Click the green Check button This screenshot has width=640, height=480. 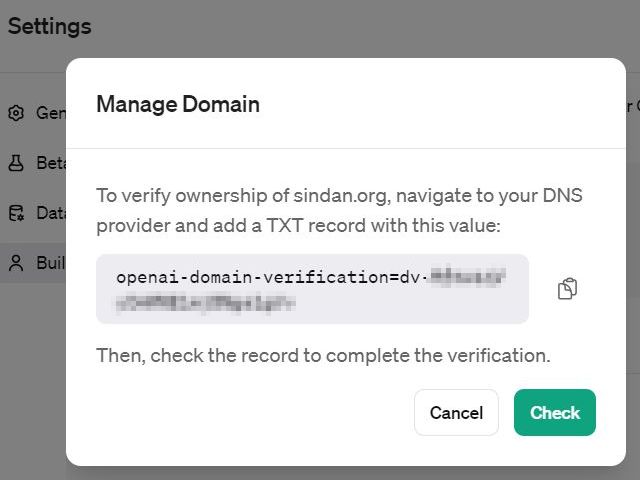coord(555,412)
